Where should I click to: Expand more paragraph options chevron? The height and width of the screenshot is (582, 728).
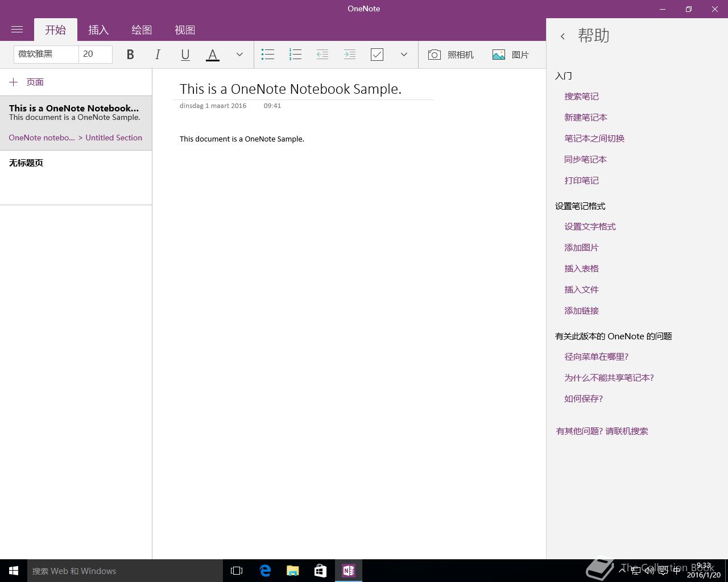coord(404,55)
